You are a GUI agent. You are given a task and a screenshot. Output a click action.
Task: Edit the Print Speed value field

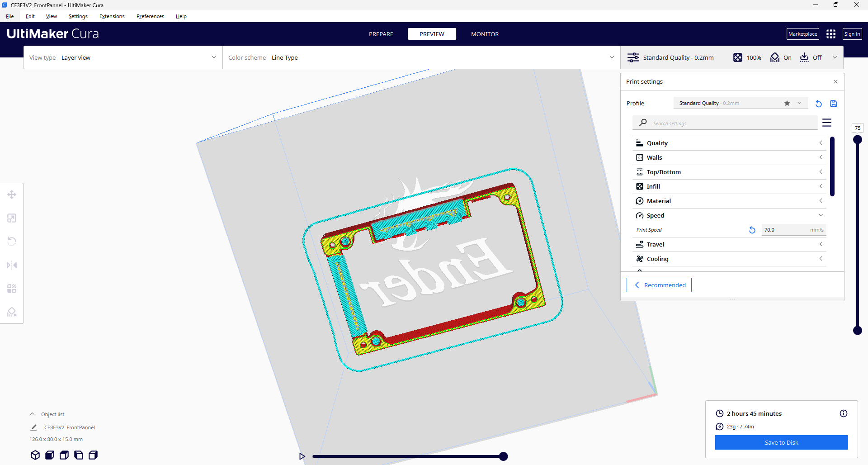[x=794, y=230]
